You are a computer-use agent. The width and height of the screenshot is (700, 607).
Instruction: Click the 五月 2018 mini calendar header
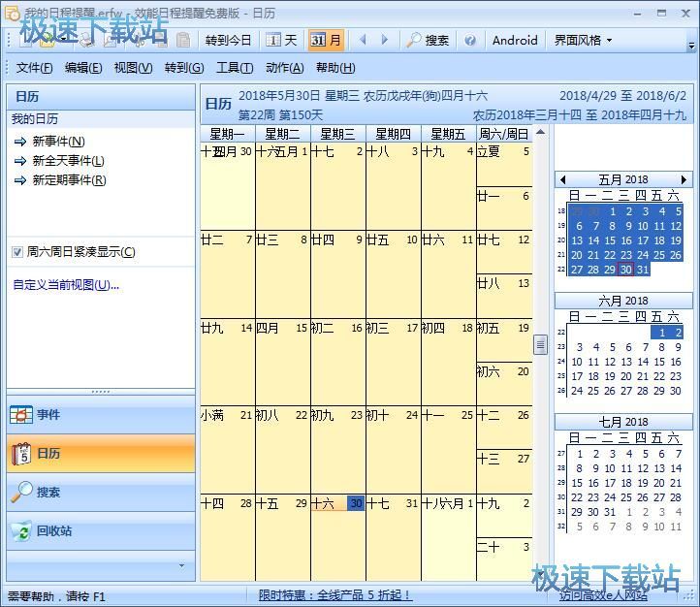click(623, 179)
